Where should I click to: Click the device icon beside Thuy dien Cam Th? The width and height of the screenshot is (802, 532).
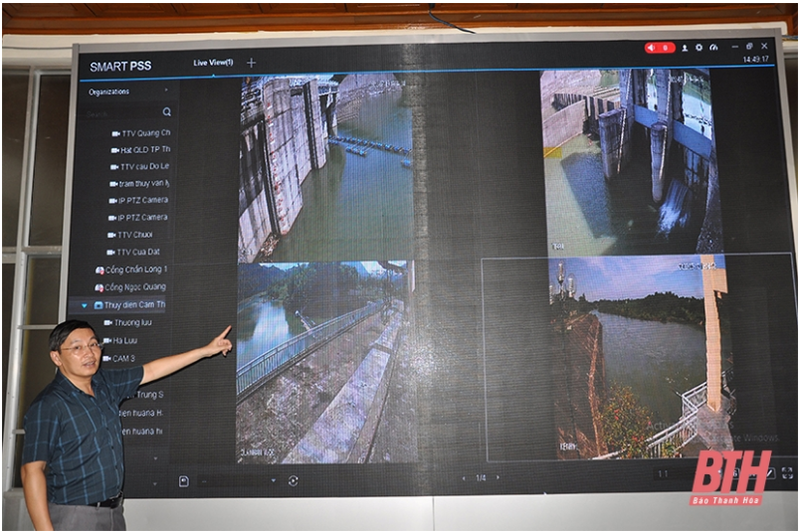click(99, 305)
